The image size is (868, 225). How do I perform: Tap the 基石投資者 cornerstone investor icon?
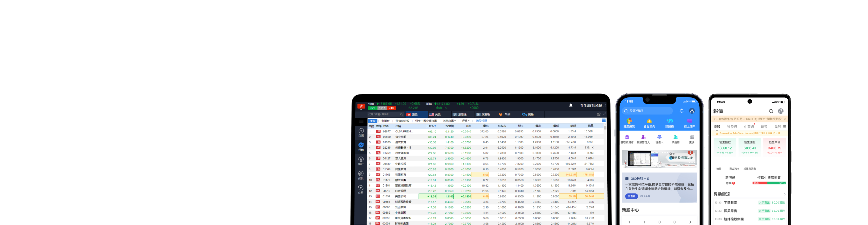pos(627,139)
